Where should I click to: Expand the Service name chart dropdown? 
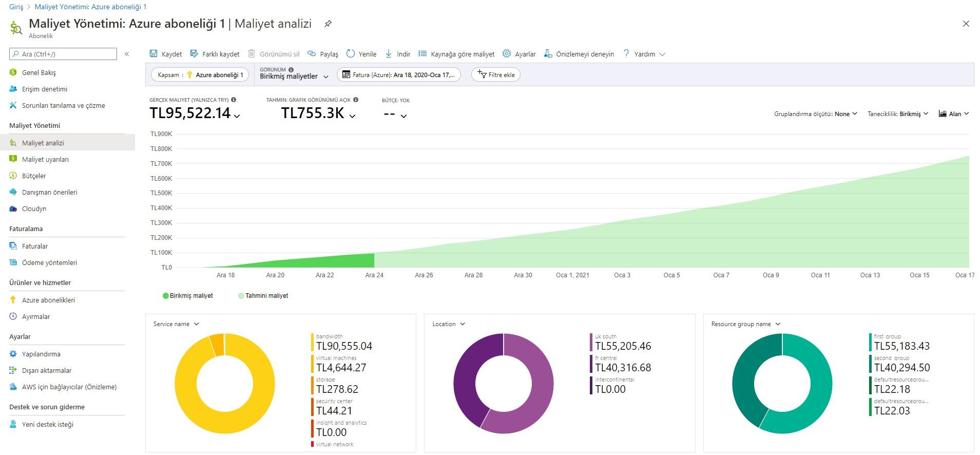pyautogui.click(x=176, y=324)
